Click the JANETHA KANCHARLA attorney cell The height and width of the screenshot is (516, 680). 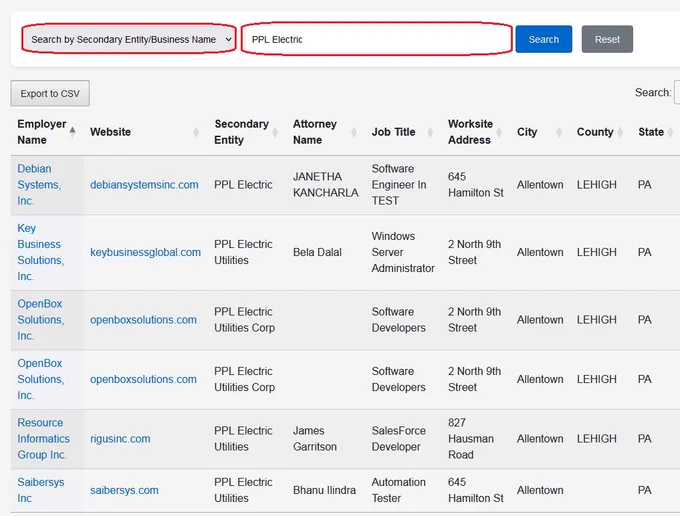tap(326, 185)
